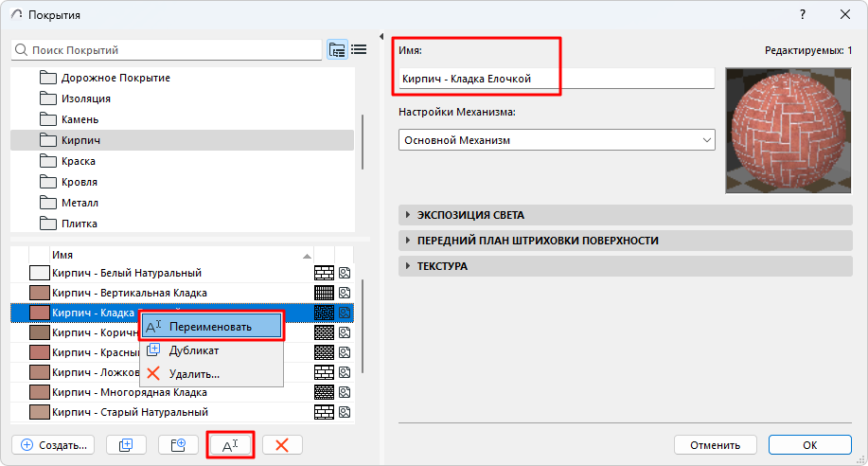Click texture icon for Кирпич - Многорядная Кладка
This screenshot has width=868, height=466.
coord(345,392)
